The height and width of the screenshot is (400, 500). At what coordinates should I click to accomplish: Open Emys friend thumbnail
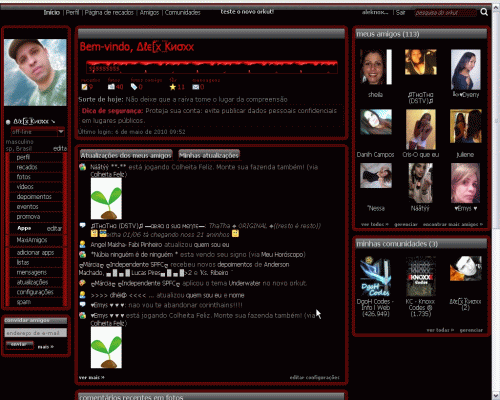[x=466, y=183]
